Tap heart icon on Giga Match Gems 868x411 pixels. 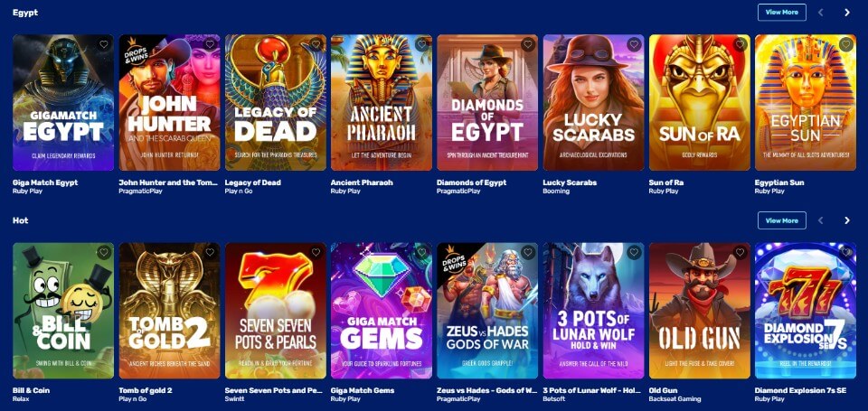point(422,253)
